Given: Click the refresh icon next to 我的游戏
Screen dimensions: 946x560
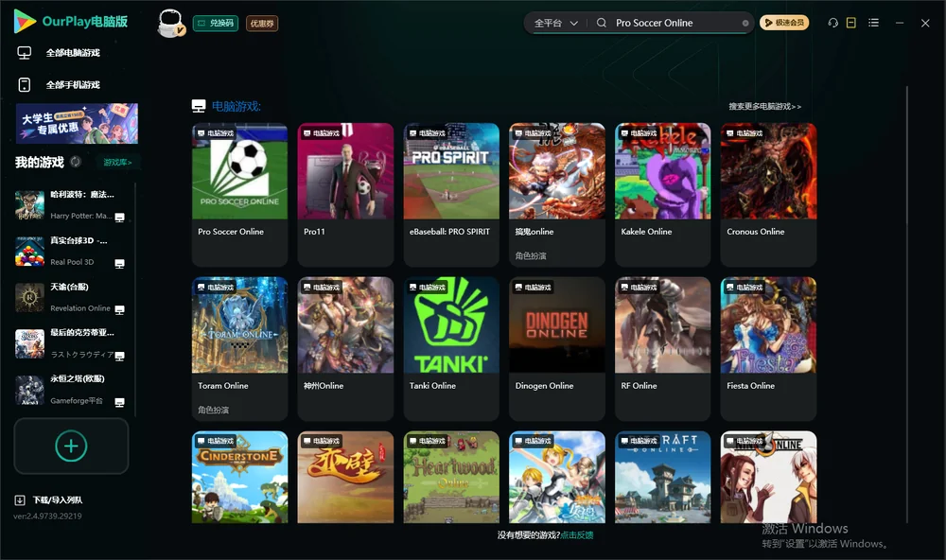Looking at the screenshot, I should [76, 162].
